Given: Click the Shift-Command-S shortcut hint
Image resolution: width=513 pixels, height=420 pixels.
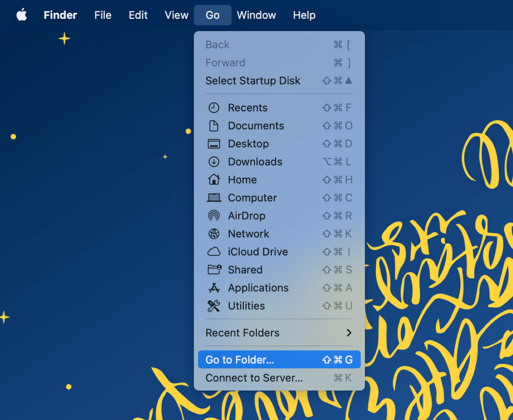Looking at the screenshot, I should (337, 270).
